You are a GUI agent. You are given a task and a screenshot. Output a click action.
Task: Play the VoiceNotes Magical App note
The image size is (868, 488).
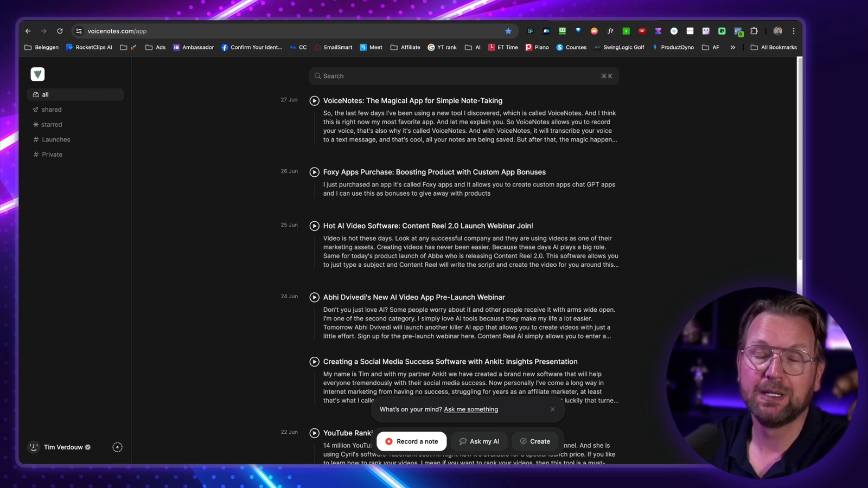click(314, 101)
